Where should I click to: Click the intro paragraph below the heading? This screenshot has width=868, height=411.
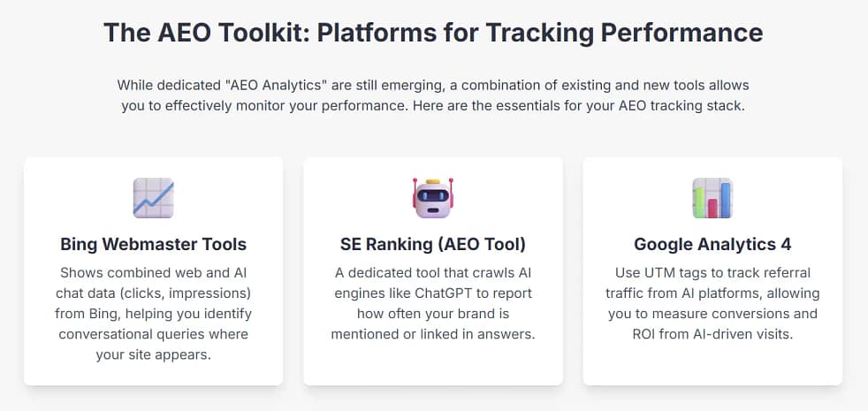(x=433, y=95)
